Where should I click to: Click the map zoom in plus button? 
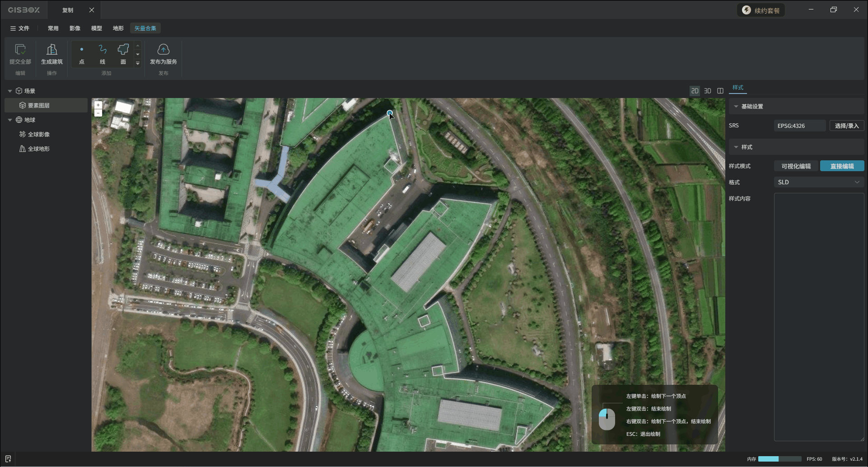pos(98,105)
